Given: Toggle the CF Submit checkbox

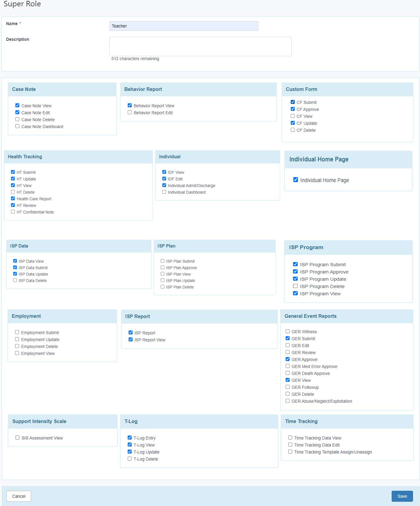Looking at the screenshot, I should pos(293,102).
